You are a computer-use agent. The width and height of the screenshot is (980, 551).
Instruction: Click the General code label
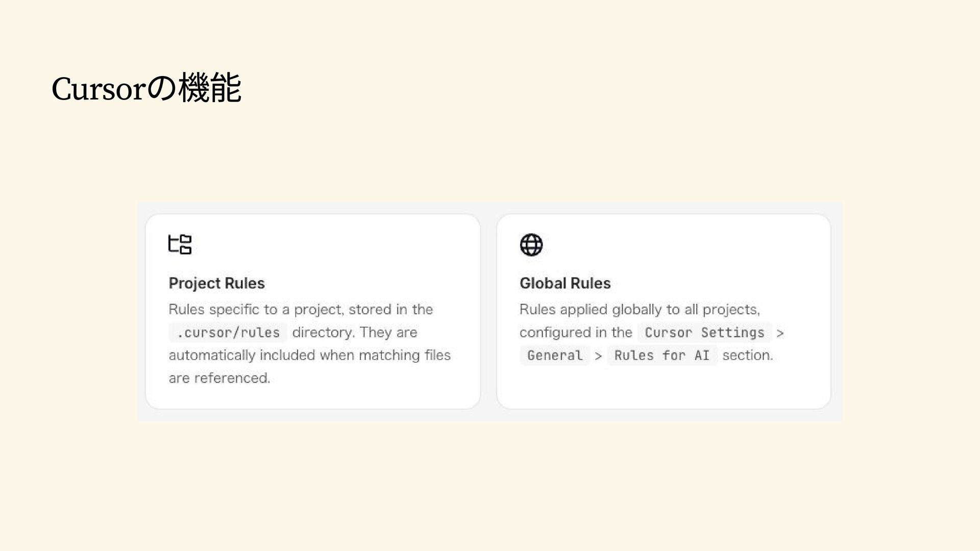point(555,356)
